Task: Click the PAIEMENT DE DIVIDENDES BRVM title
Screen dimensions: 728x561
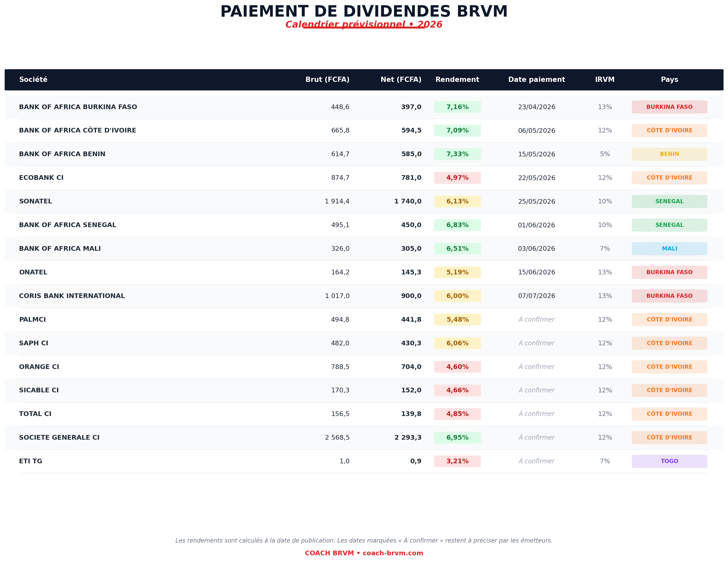Action: click(364, 11)
